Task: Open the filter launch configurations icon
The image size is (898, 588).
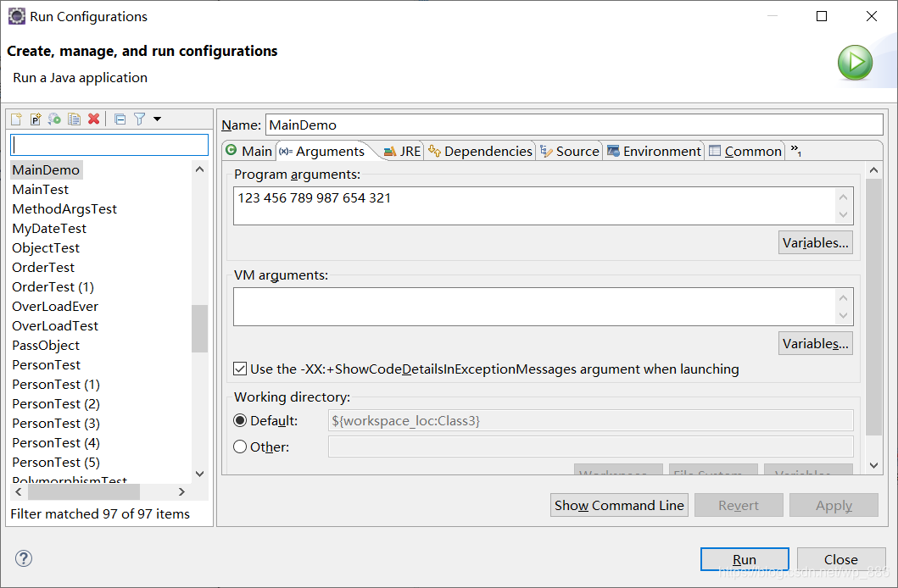Action: tap(139, 119)
